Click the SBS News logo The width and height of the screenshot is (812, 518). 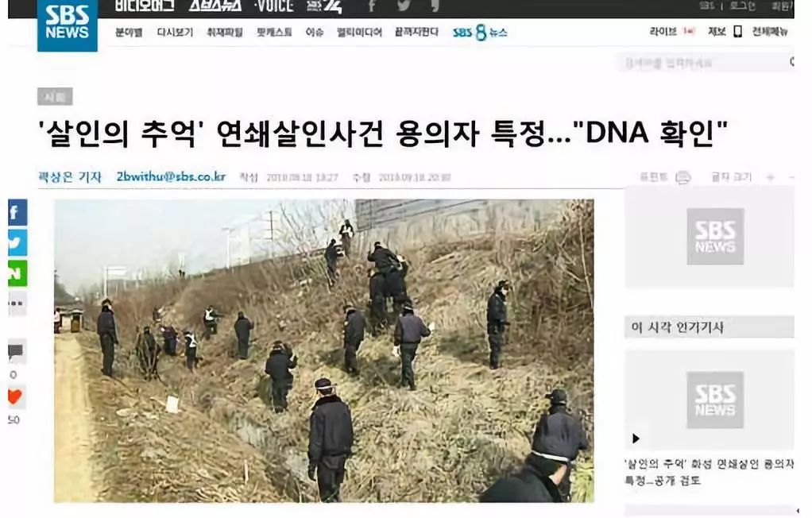(x=68, y=25)
